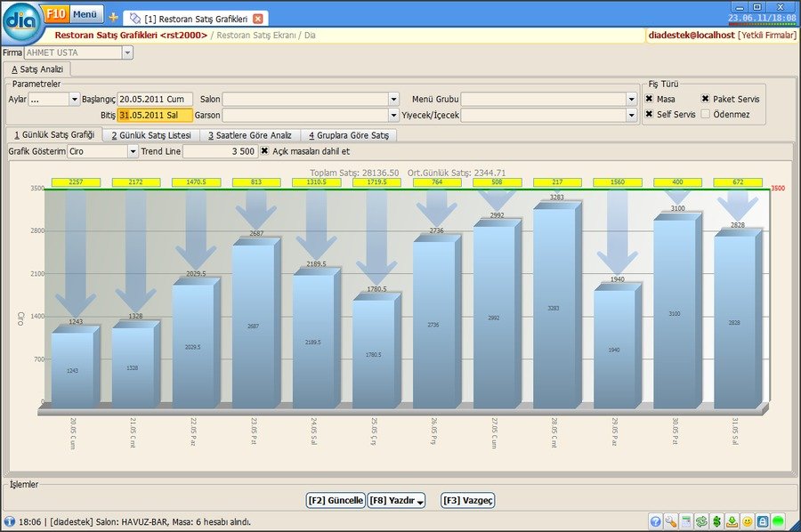
Task: Click the yellow 217 label above 28.05 bar
Action: tap(557, 181)
